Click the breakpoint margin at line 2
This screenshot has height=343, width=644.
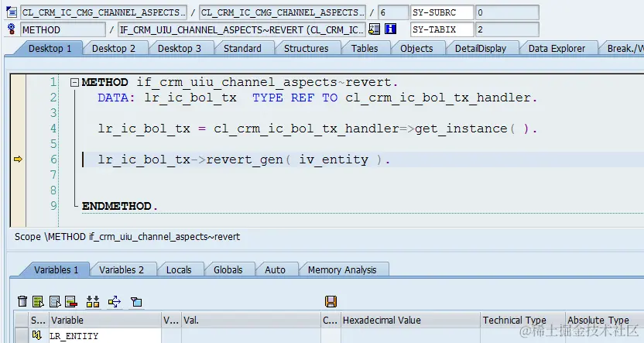click(18, 98)
